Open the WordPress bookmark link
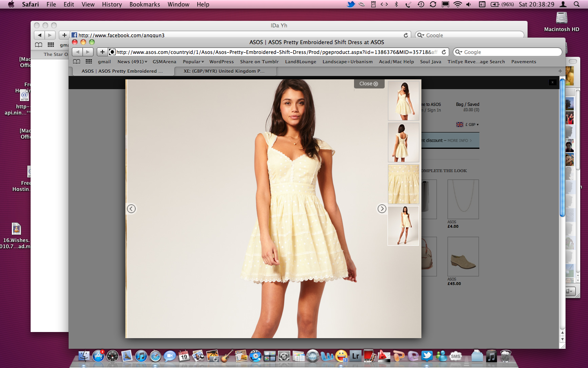The image size is (588, 368). coord(221,62)
